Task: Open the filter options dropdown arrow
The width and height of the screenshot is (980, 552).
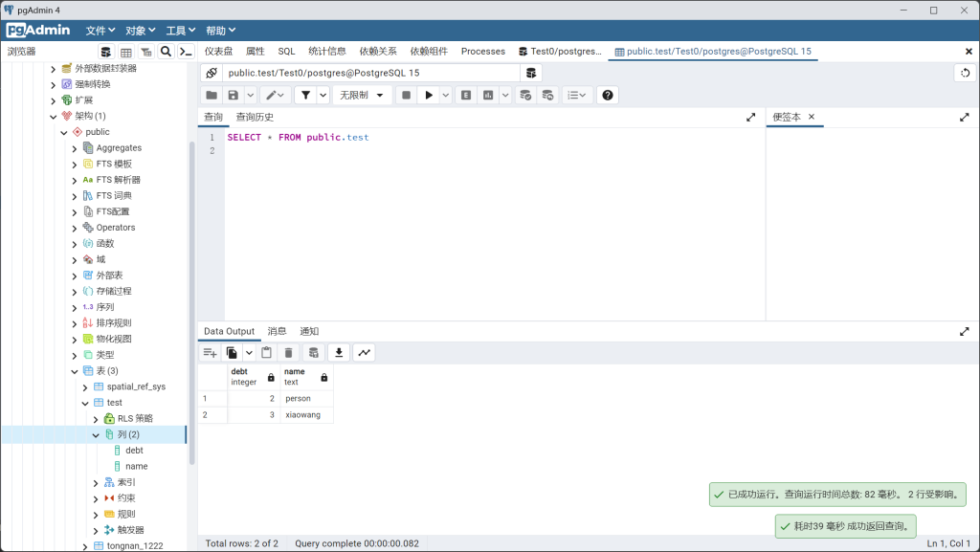Action: click(323, 95)
